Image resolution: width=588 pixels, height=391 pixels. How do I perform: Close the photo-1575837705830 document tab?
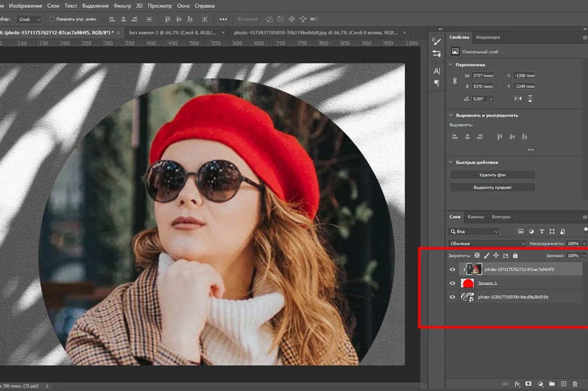(x=405, y=33)
